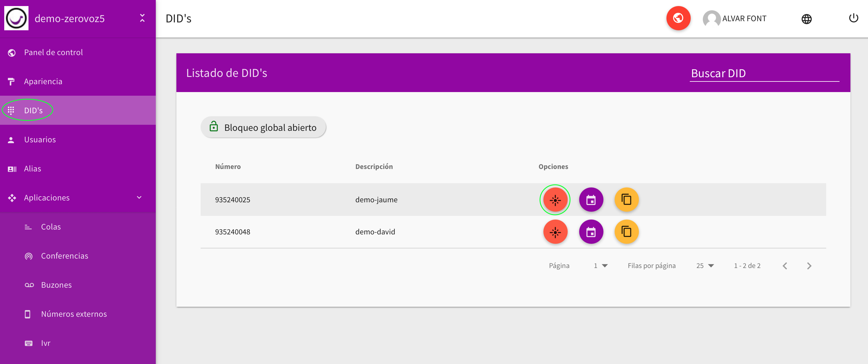Viewport: 868px width, 364px height.
Task: Click the calendar icon for demo-jaume
Action: pyautogui.click(x=591, y=200)
